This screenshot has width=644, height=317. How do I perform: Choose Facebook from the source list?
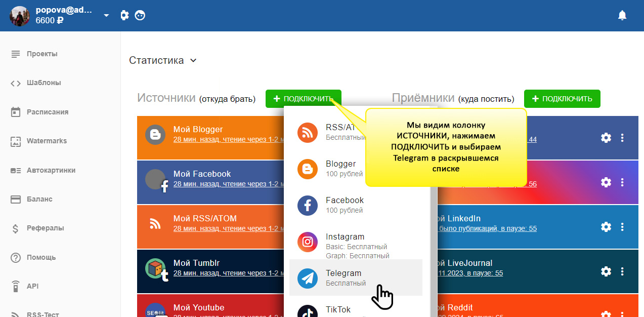click(x=356, y=205)
